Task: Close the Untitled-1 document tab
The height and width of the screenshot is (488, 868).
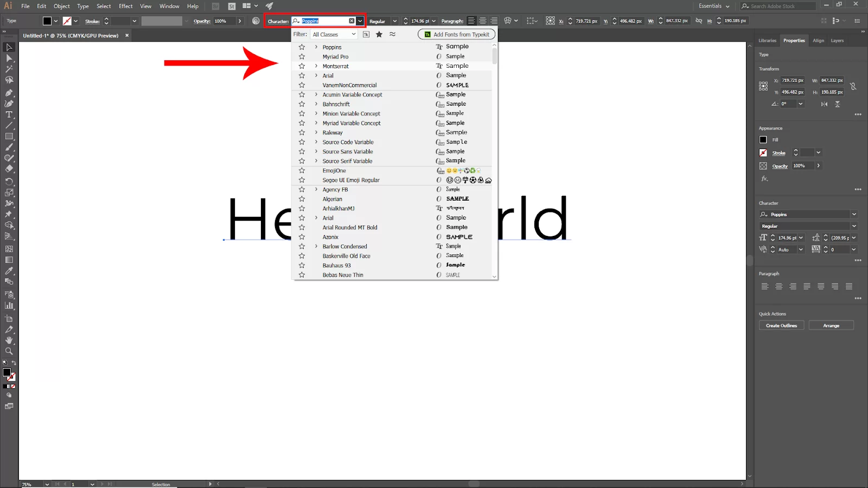Action: click(127, 35)
